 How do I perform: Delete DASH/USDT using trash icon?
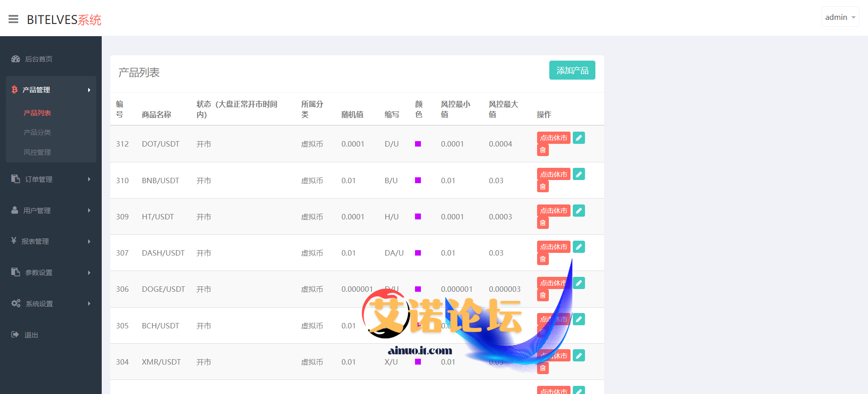[x=542, y=259]
